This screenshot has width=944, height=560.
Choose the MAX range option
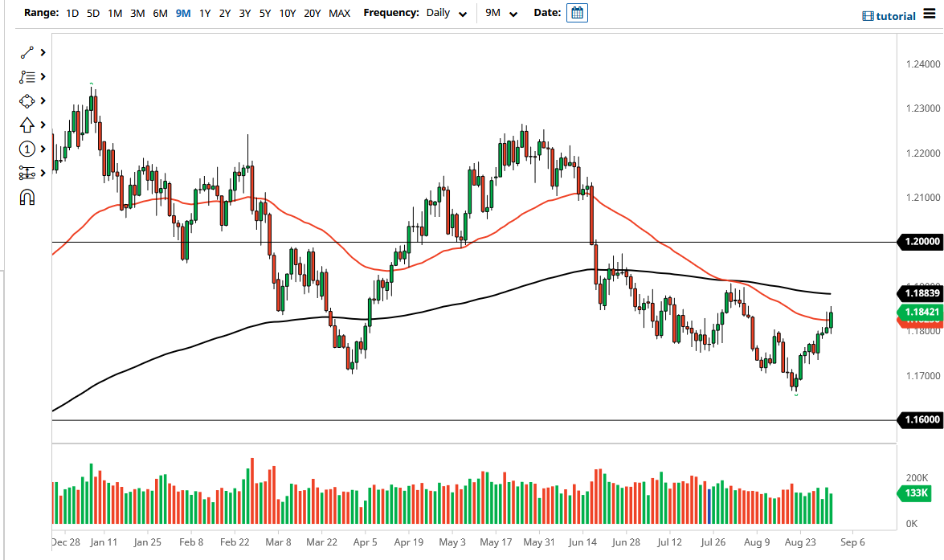pos(339,13)
